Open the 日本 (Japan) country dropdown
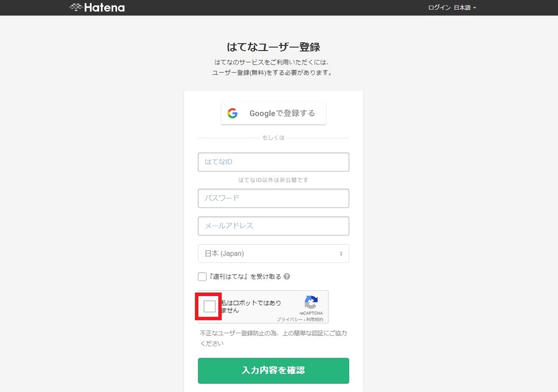Image resolution: width=558 pixels, height=392 pixels. (273, 253)
